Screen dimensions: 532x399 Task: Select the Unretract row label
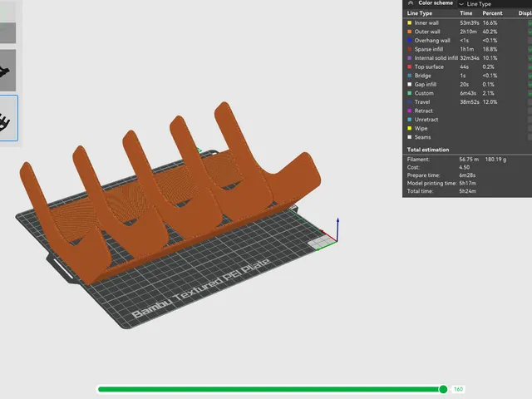[x=426, y=120]
